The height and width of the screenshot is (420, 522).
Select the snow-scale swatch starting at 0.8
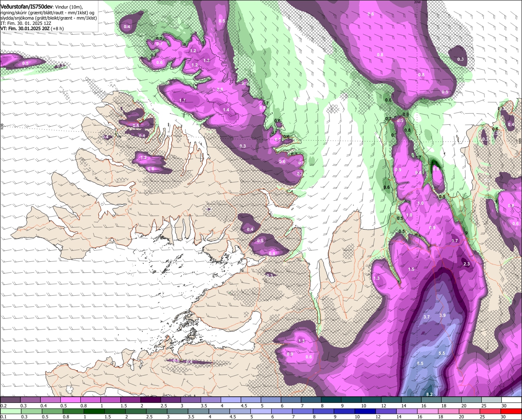[x=90, y=400]
